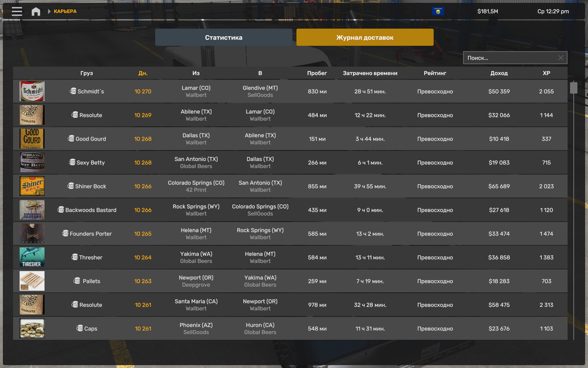The image size is (588, 368).
Task: Click the Pallets cargo mug icon
Action: point(77,281)
